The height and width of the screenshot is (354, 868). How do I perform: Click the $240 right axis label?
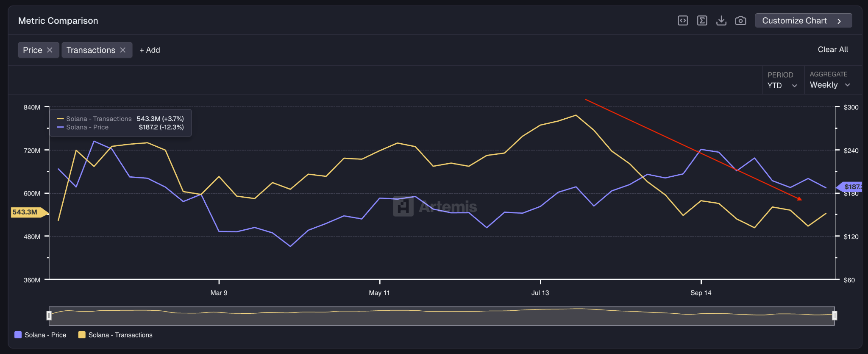(x=851, y=151)
